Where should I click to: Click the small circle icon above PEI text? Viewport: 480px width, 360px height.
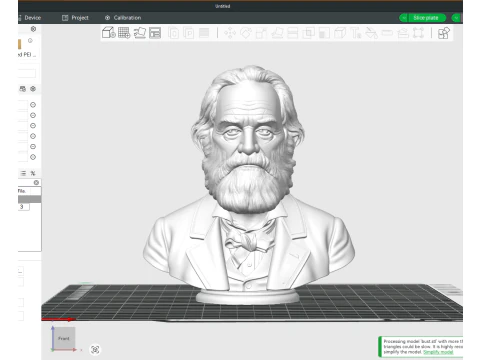[x=30, y=41]
